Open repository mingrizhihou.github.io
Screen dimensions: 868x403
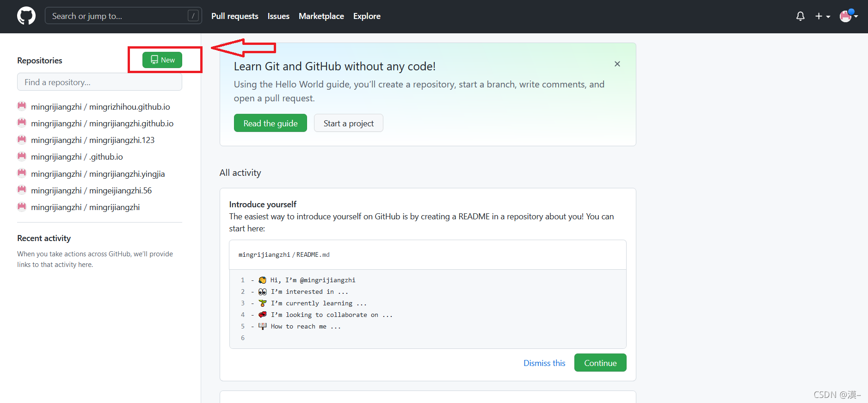click(100, 107)
